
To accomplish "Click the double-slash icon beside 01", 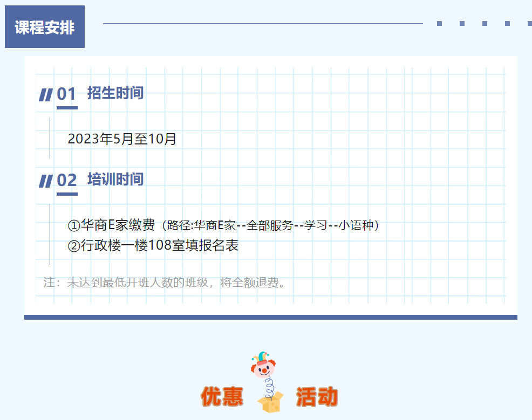I will [x=45, y=95].
